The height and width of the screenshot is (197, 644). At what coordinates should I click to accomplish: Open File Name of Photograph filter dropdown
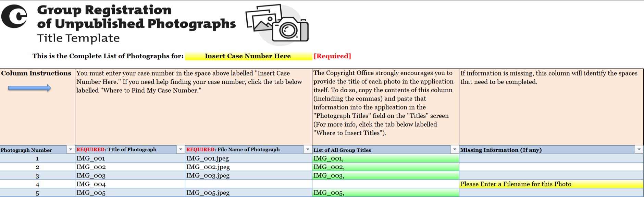(308, 150)
